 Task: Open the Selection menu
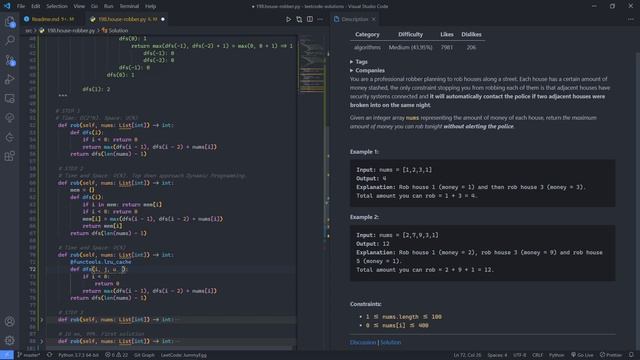point(57,6)
